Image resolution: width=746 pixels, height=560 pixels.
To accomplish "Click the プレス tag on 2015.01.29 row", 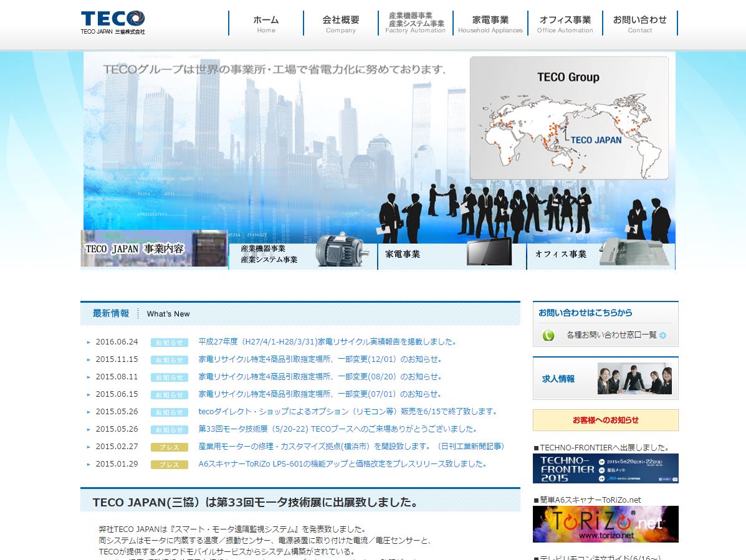I will [170, 465].
